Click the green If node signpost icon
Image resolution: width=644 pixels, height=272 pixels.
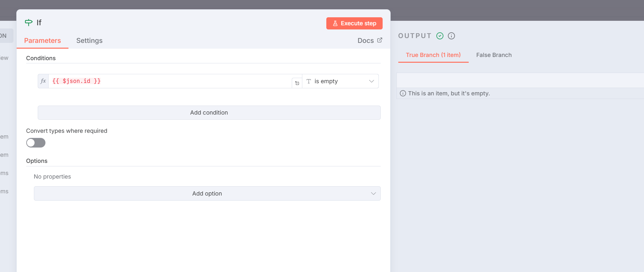(x=28, y=22)
